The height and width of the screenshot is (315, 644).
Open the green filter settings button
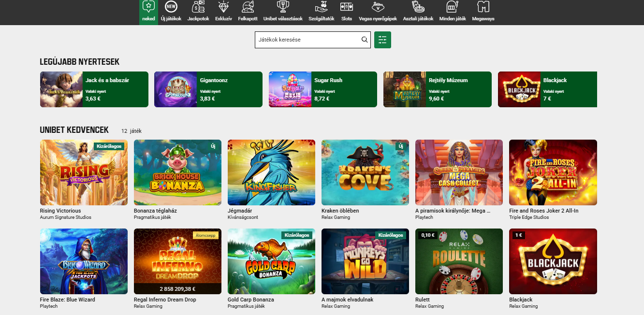click(x=382, y=40)
